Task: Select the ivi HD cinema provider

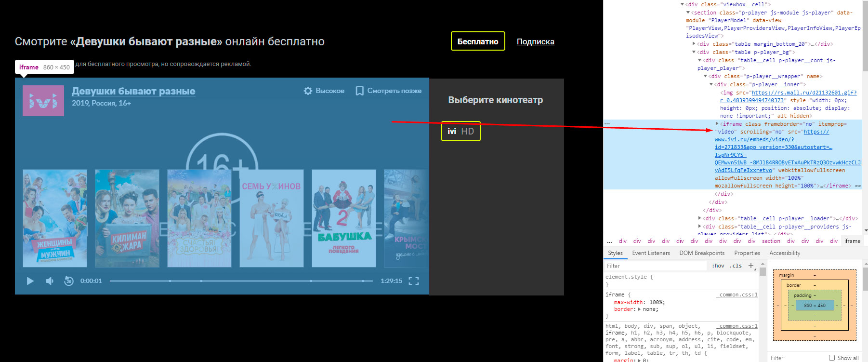Action: click(x=461, y=131)
